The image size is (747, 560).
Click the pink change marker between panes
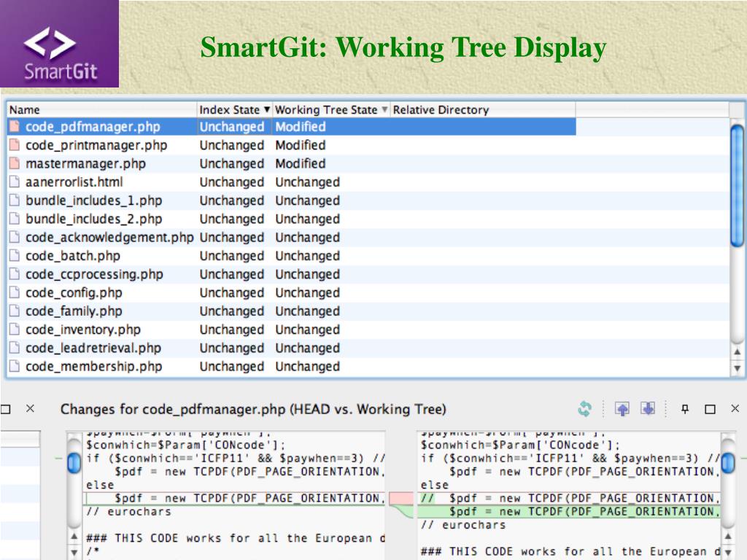pos(401,498)
